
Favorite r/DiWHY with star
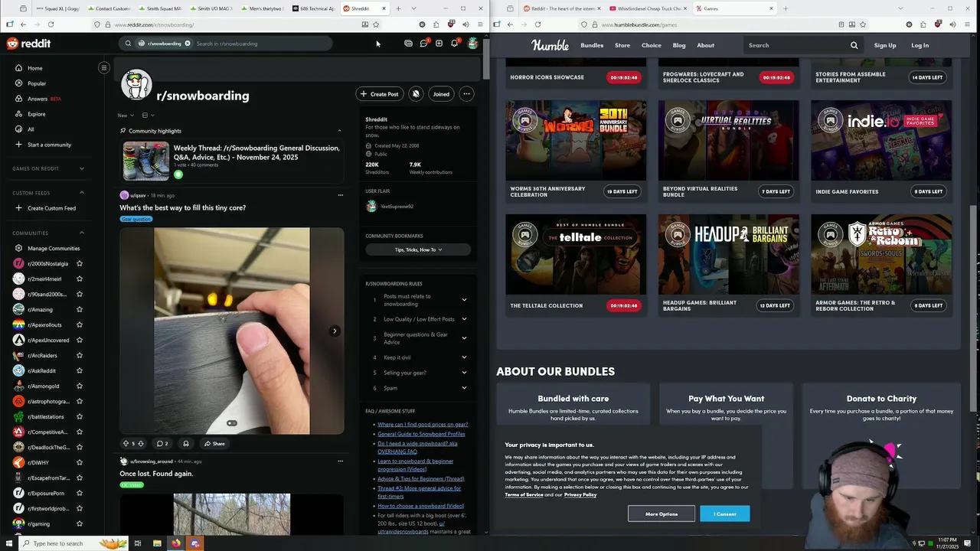click(x=79, y=463)
